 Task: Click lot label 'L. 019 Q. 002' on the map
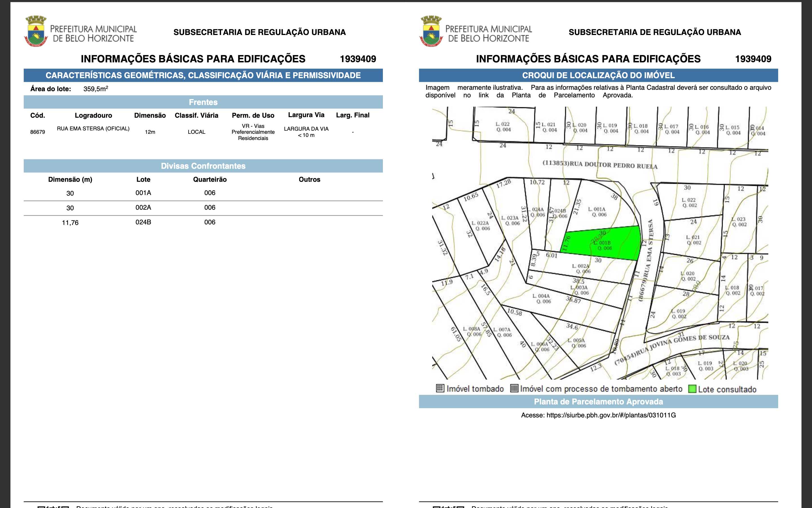coord(678,314)
